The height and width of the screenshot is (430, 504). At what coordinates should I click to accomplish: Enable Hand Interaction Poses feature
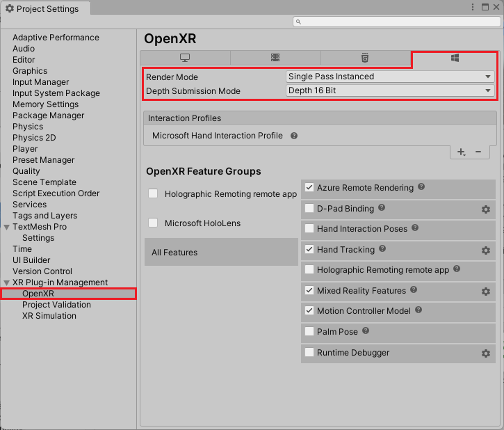tap(309, 228)
